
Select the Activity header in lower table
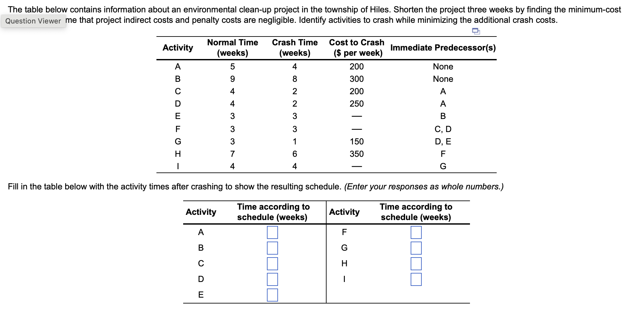pyautogui.click(x=201, y=212)
